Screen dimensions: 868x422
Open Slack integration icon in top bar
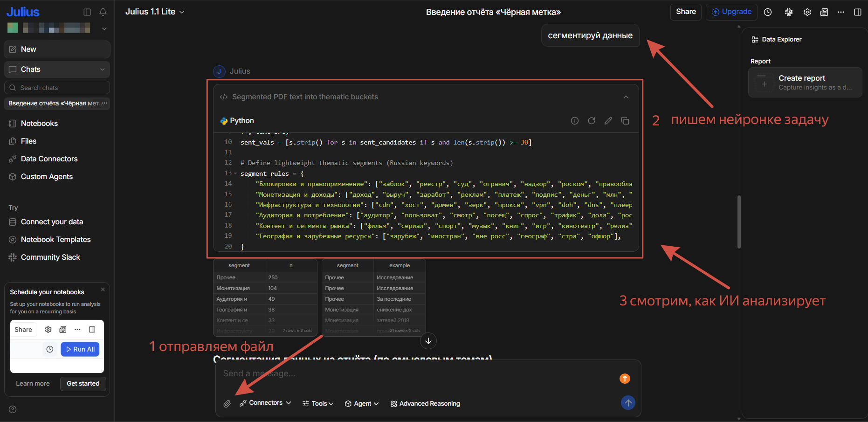[x=788, y=12]
